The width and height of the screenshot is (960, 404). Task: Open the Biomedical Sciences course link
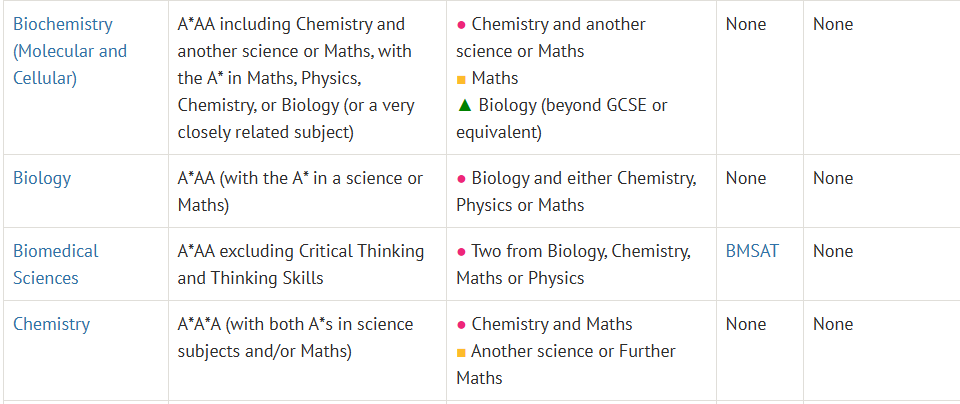coord(56,264)
